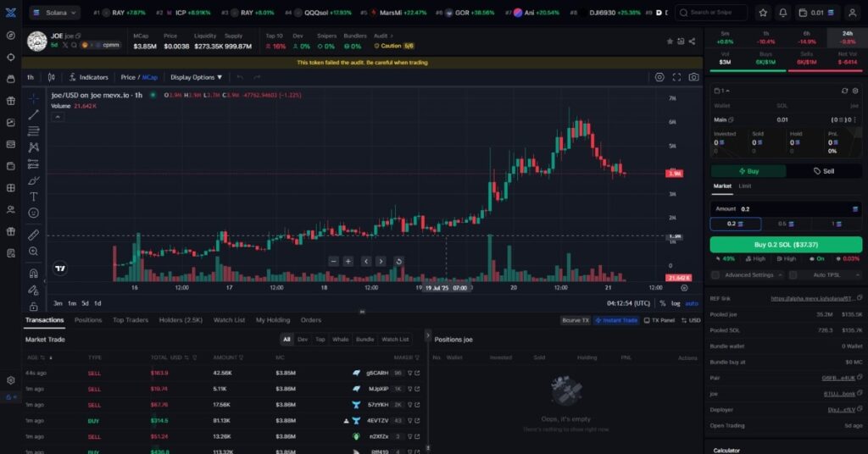This screenshot has width=868, height=454.
Task: Click the chart undo arrow
Action: coord(240,77)
